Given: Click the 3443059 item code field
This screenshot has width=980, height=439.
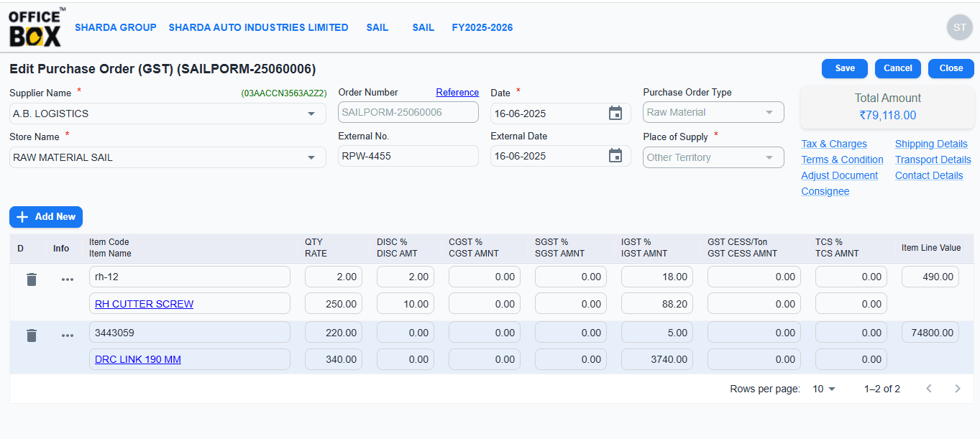Looking at the screenshot, I should (190, 333).
